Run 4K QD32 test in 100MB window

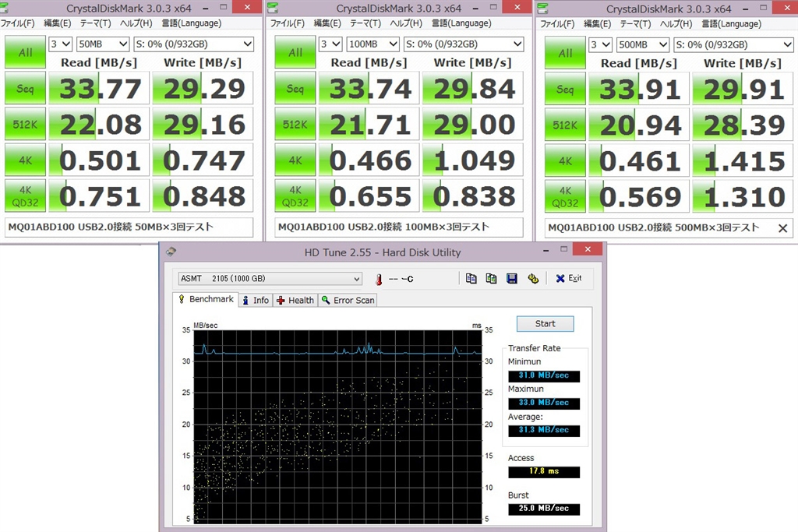(295, 196)
